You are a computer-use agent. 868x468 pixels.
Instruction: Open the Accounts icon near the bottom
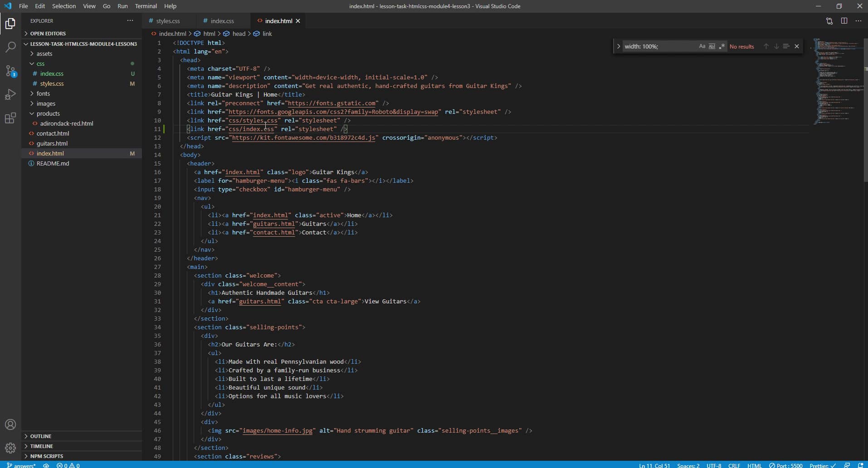(10, 424)
